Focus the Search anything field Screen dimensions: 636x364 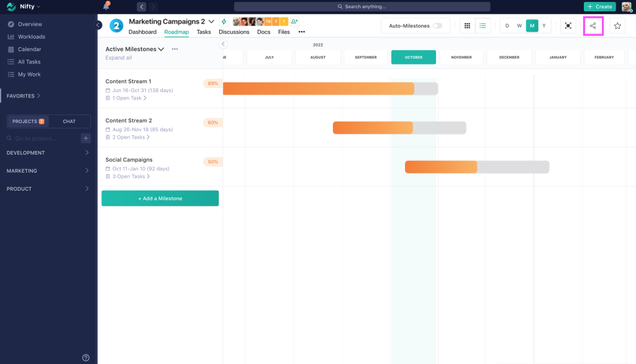coord(361,7)
